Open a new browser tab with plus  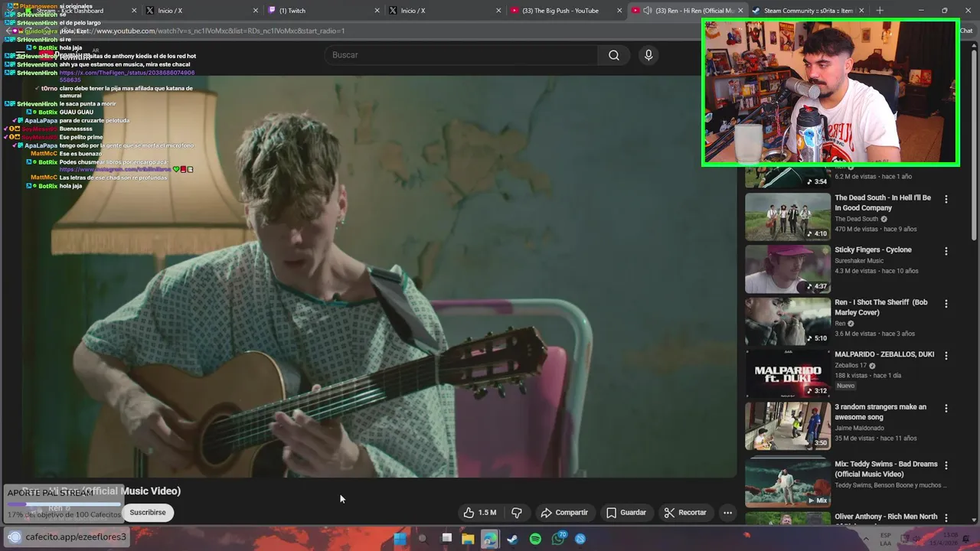880,11
